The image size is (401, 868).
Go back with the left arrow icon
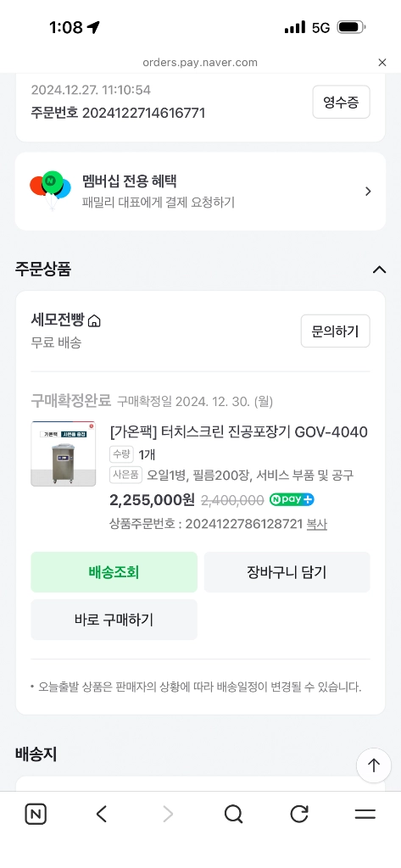[x=102, y=814]
